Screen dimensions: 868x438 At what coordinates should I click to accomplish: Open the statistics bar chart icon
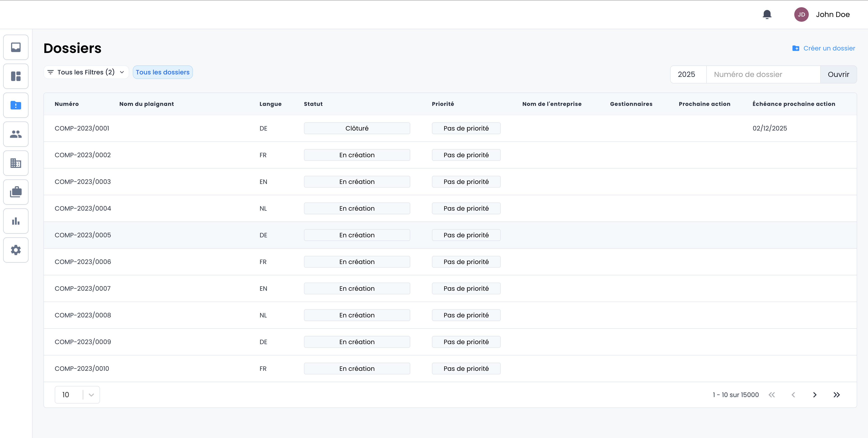click(16, 221)
